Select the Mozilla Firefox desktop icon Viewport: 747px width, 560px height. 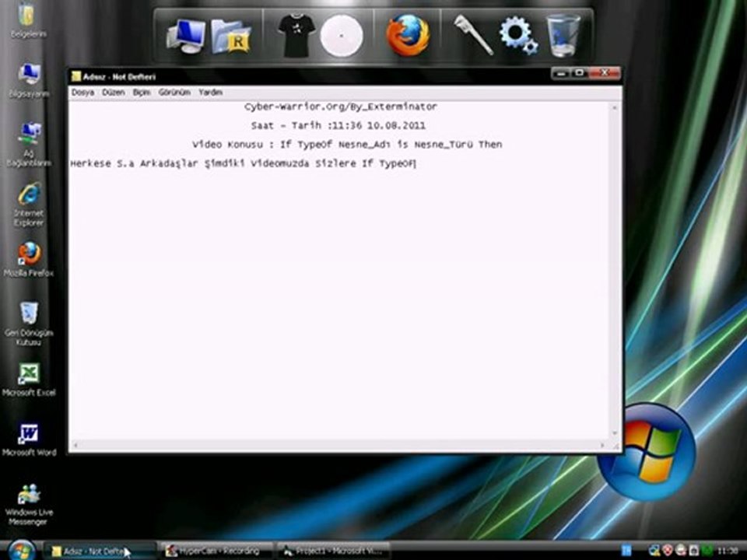pyautogui.click(x=29, y=260)
